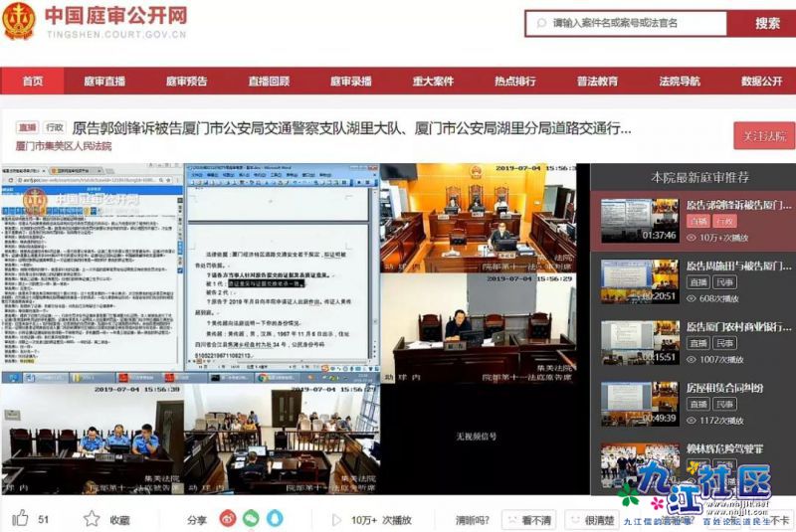Viewport: 796px width, 532px height.
Task: Share via the WeChat icon
Action: pyautogui.click(x=251, y=518)
